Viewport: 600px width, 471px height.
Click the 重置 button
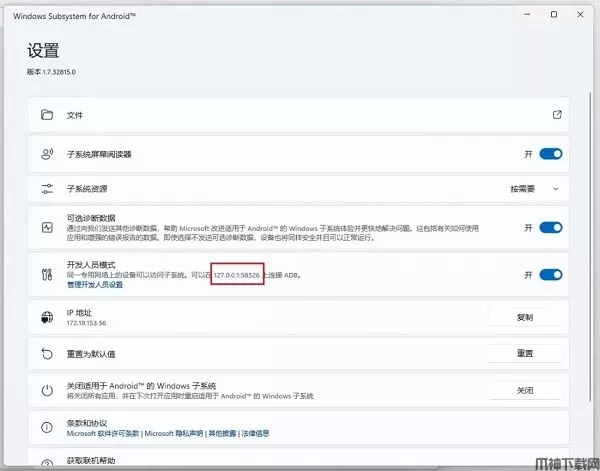pos(525,354)
